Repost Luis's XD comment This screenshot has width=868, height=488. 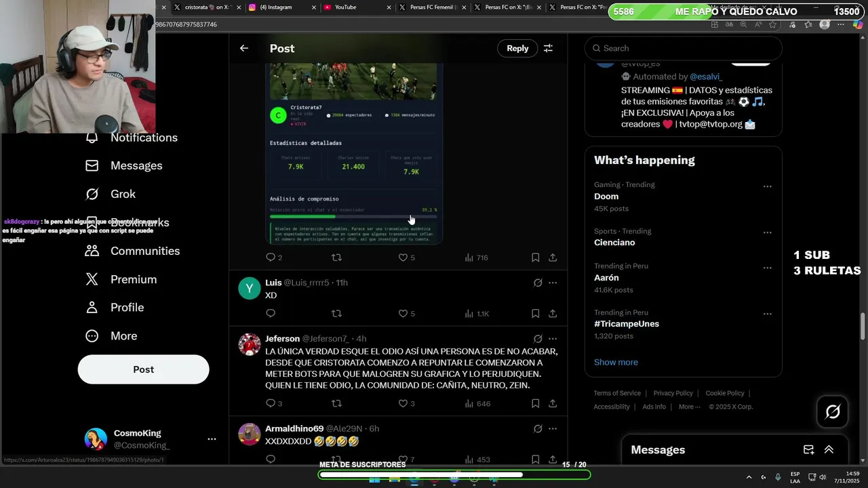336,313
